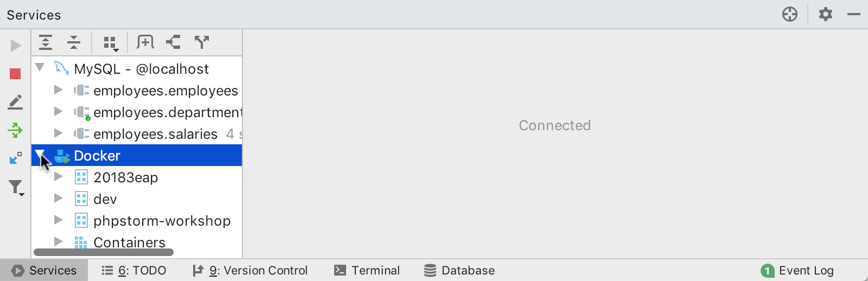Click the Run triangle icon

tap(16, 46)
